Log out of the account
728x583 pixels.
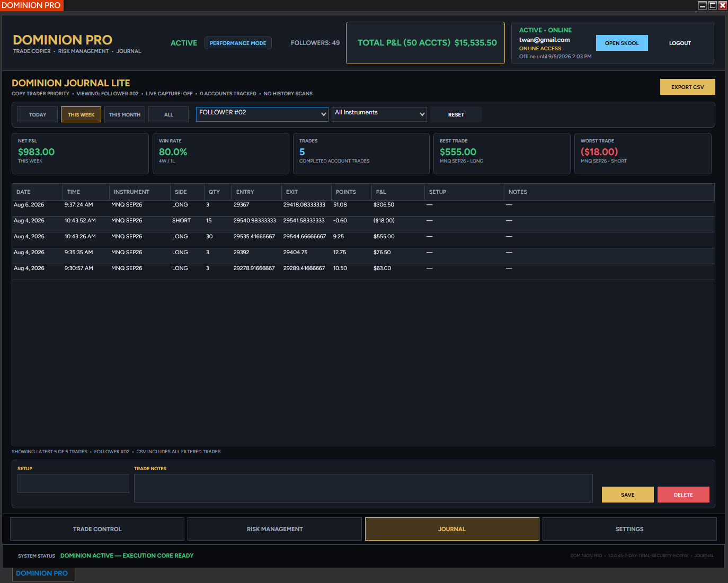pyautogui.click(x=680, y=43)
